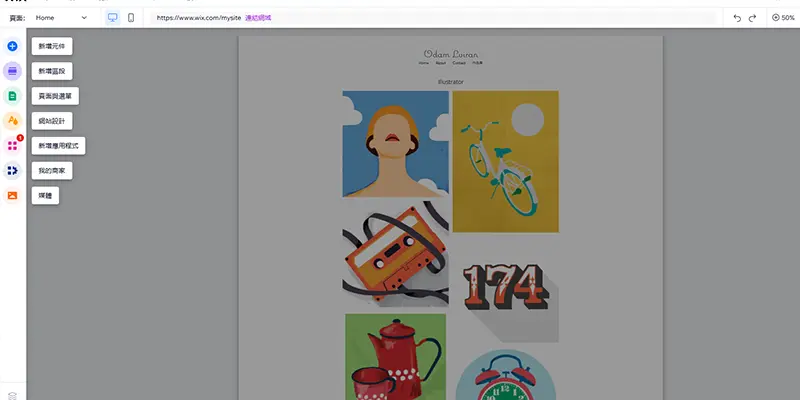Open the orange Site Design sidebar icon
Screen dimensions: 800x400
click(12, 121)
